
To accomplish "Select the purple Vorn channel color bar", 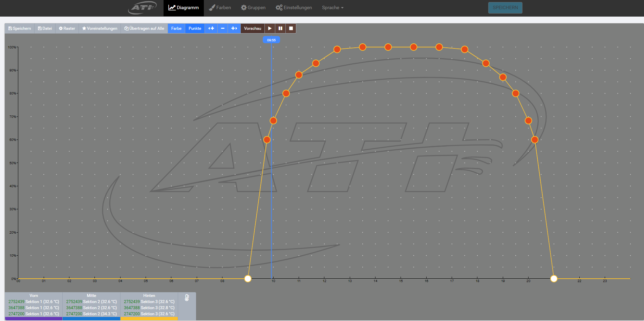I will point(34,318).
